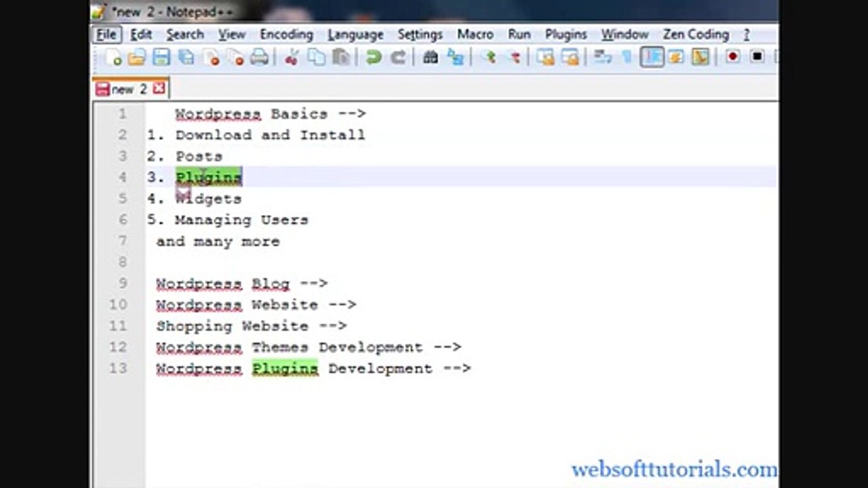Cut selection with the scissors icon
The width and height of the screenshot is (868, 488).
point(292,58)
